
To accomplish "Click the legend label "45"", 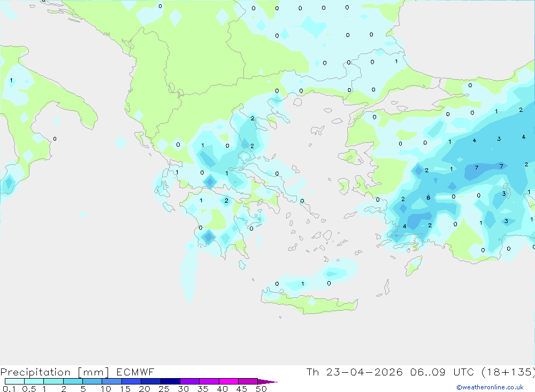I will (x=242, y=389).
